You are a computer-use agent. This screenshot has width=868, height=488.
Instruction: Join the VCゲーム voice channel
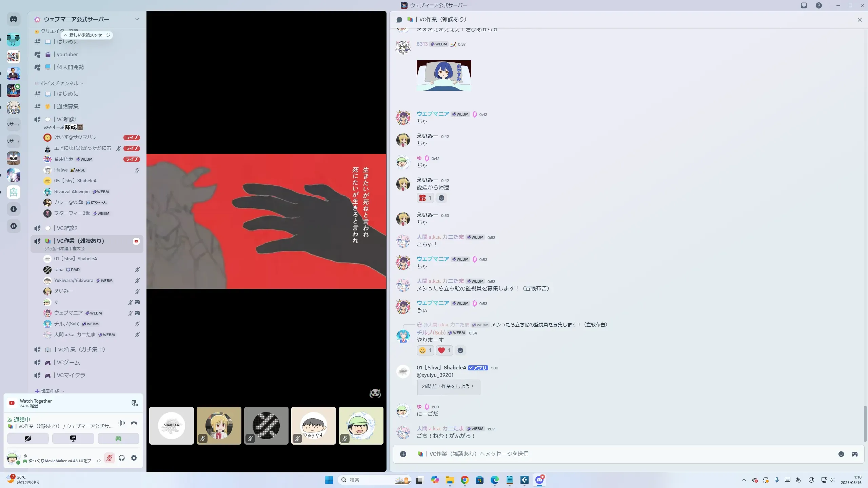click(68, 362)
